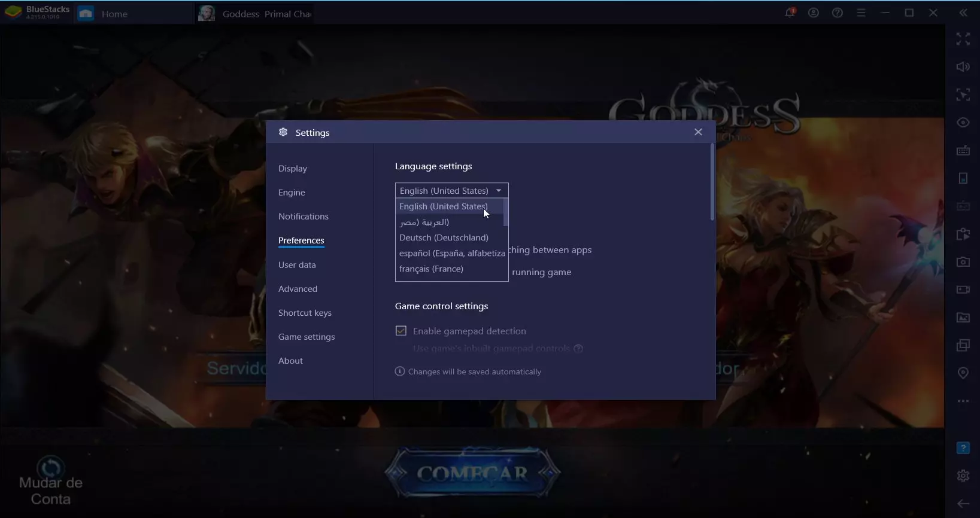Click the screenshot camera icon in sidebar

(963, 262)
